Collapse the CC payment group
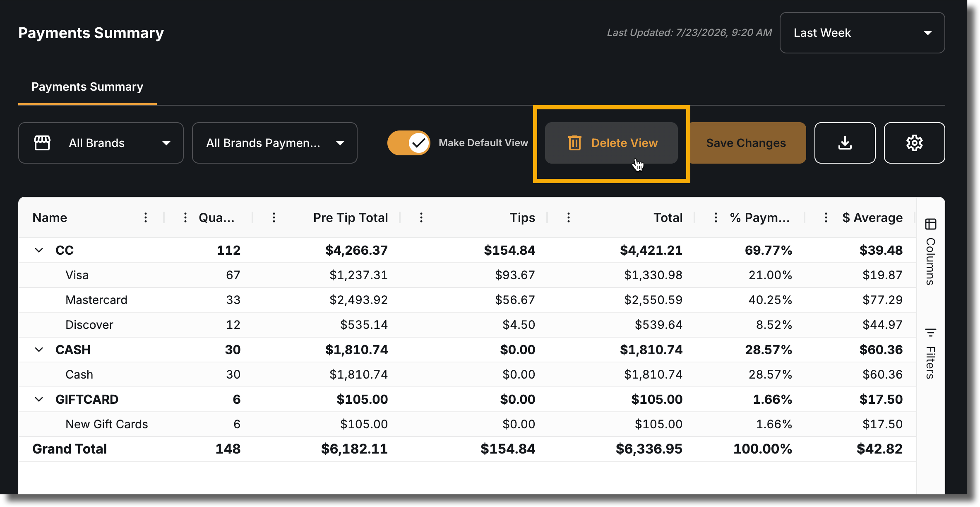The width and height of the screenshot is (980, 507). click(x=39, y=250)
